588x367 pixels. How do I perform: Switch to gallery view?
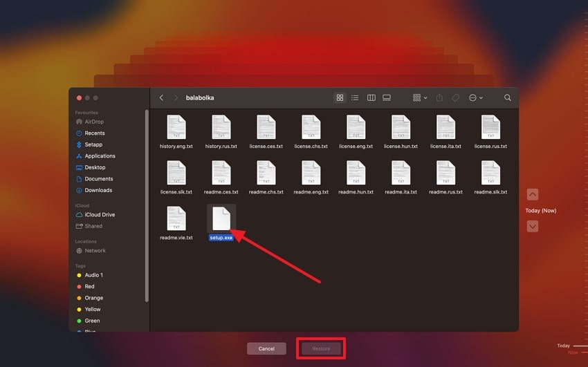(x=387, y=97)
